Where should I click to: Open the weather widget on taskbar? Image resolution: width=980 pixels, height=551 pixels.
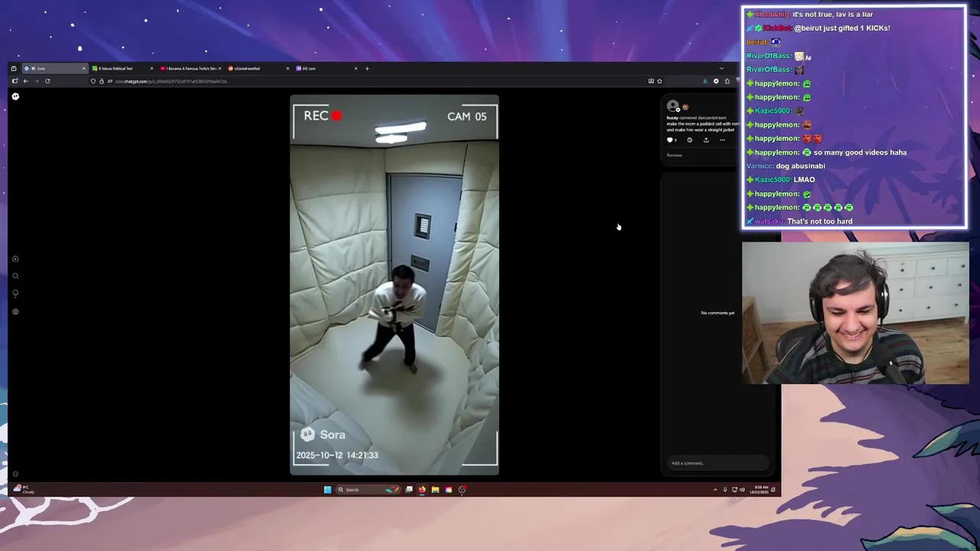point(23,490)
